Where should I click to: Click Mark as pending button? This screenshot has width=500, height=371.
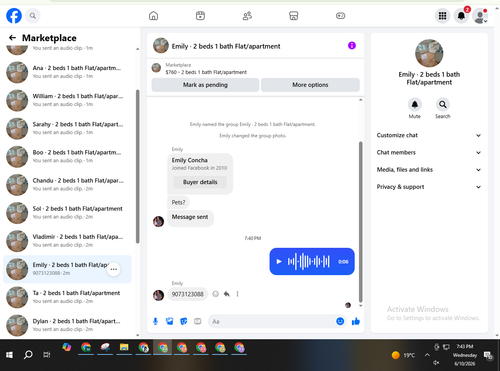click(205, 85)
